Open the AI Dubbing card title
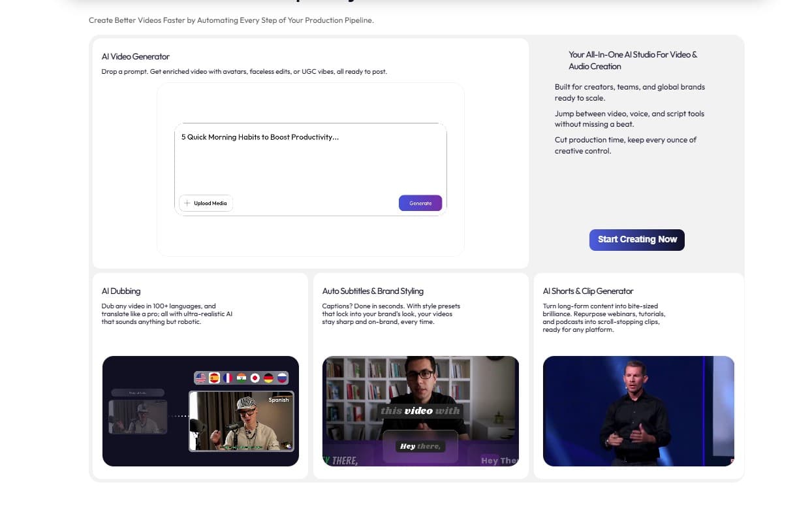 pyautogui.click(x=121, y=291)
